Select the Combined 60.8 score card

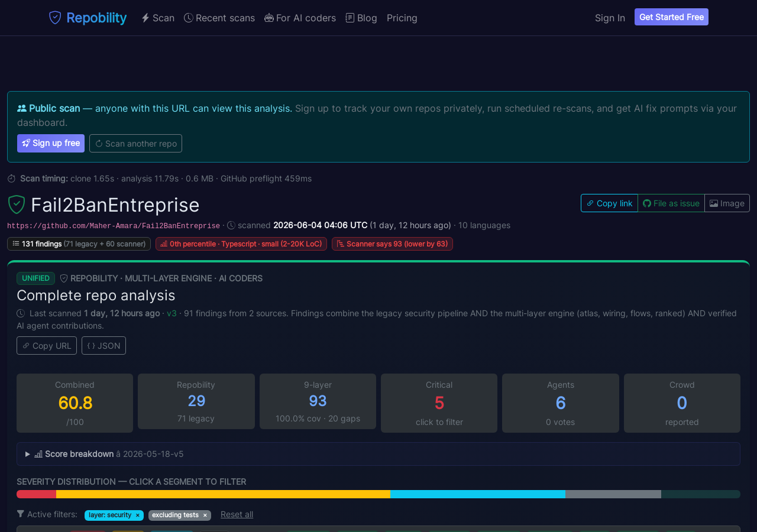75,403
